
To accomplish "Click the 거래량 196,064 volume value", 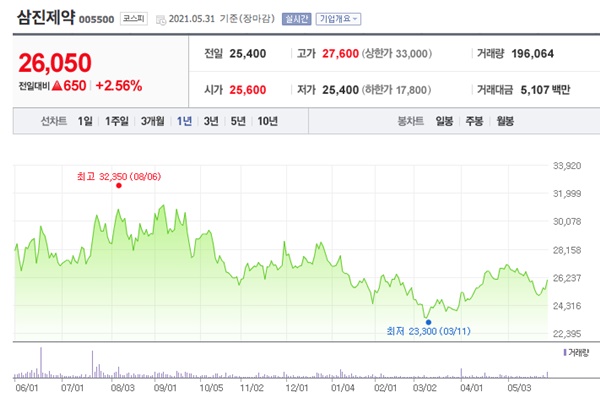I will tap(532, 54).
